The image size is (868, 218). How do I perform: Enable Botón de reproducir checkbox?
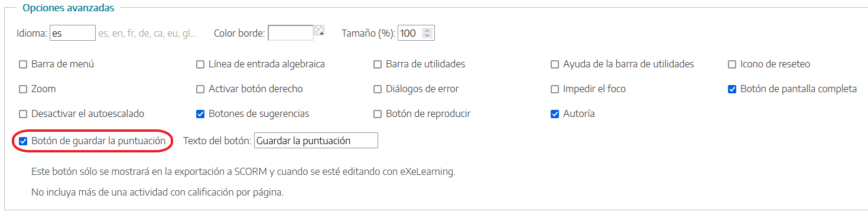pyautogui.click(x=378, y=114)
